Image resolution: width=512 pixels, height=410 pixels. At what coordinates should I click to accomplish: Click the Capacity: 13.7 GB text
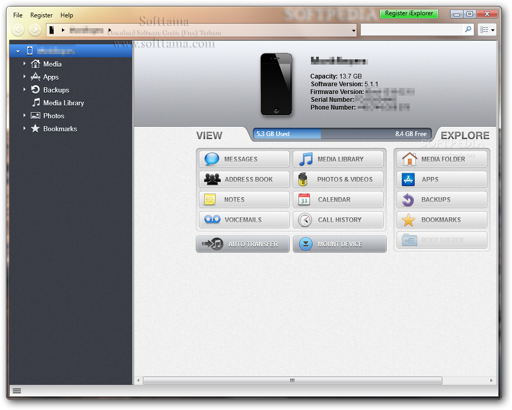[336, 76]
